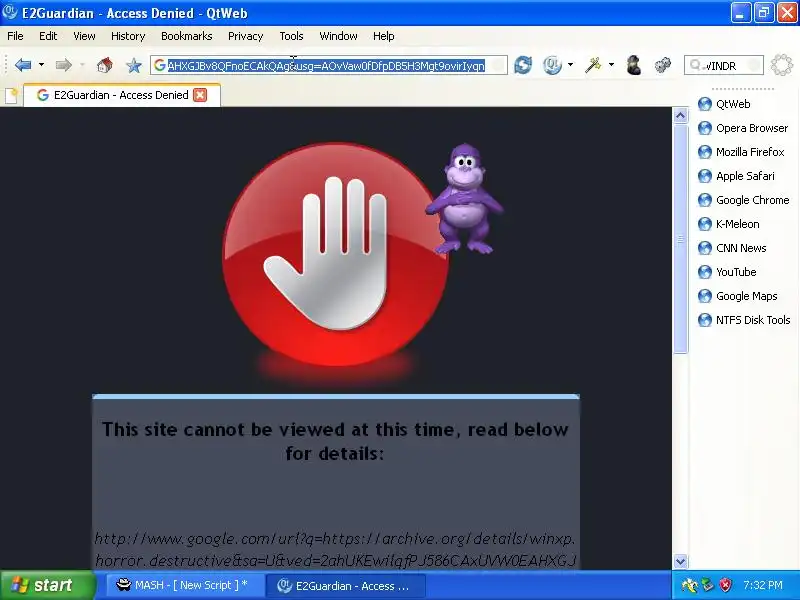Screen dimensions: 800x600
Task: Reload the page with the refresh icon
Action: click(523, 65)
